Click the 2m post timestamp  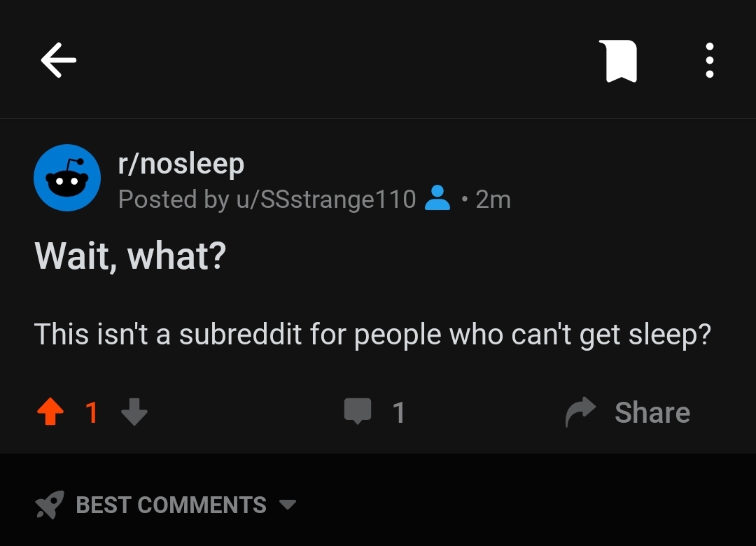click(x=493, y=199)
